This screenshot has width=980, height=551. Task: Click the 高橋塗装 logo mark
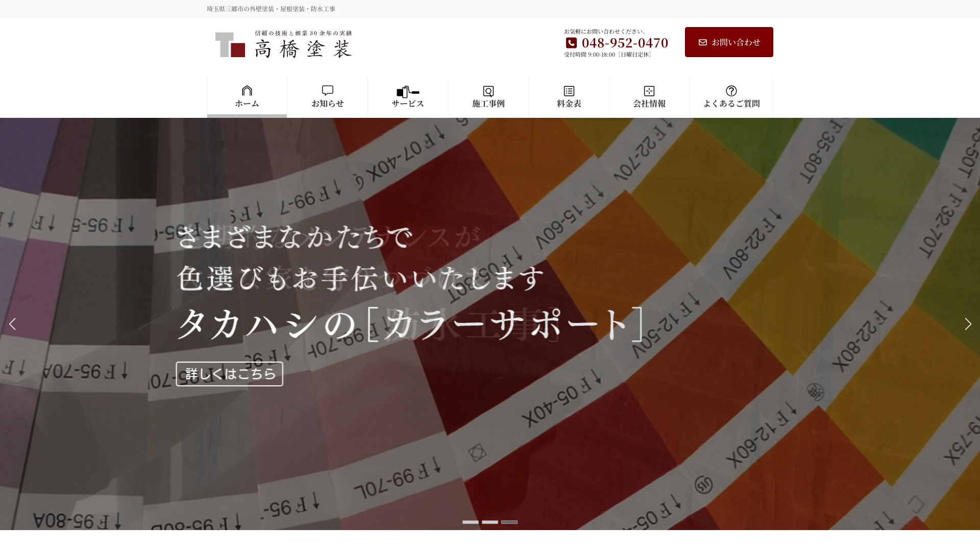230,45
